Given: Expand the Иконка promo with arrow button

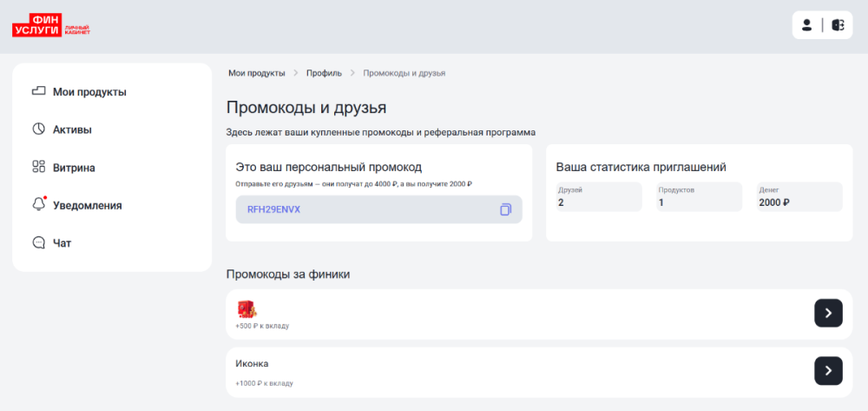Looking at the screenshot, I should [828, 370].
